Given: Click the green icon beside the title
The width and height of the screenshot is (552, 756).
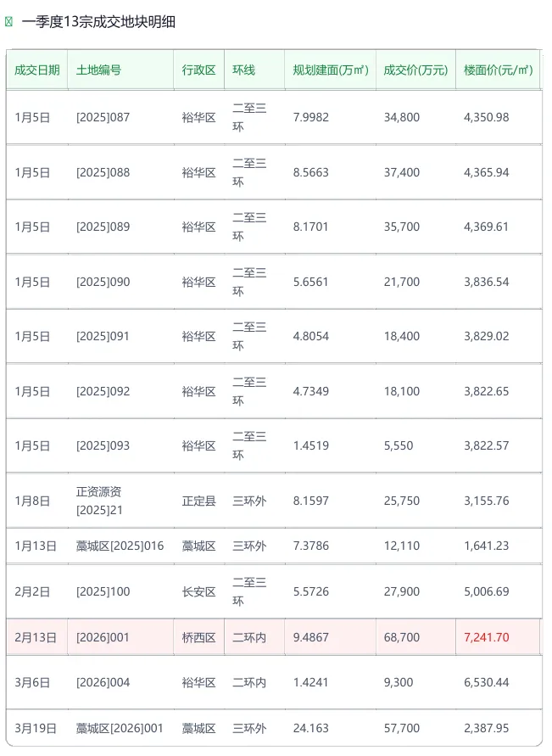Looking at the screenshot, I should pos(8,22).
